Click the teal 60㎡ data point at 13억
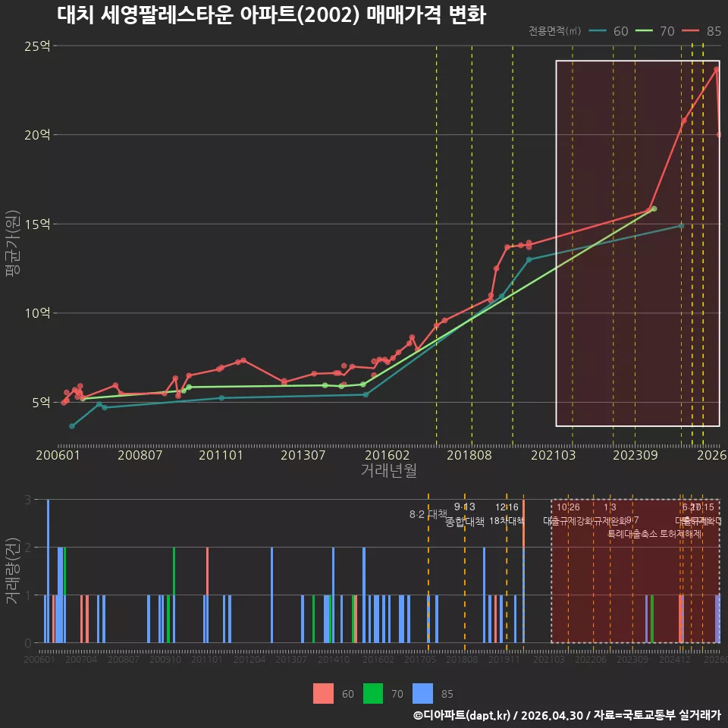Screen dimensions: 728x728 tap(529, 259)
